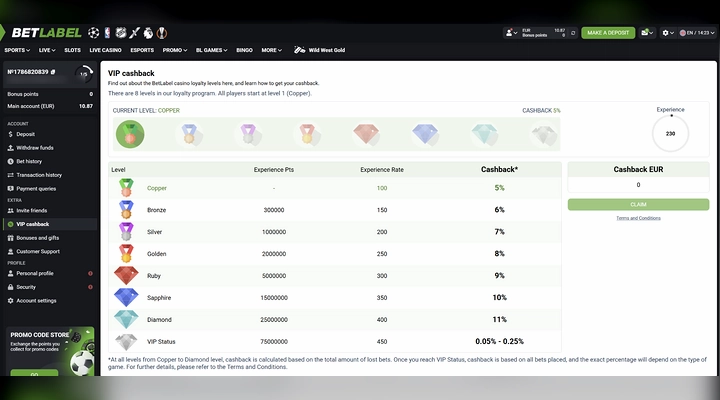Click the Golden row 8% cashback
720x400 pixels.
(x=500, y=254)
